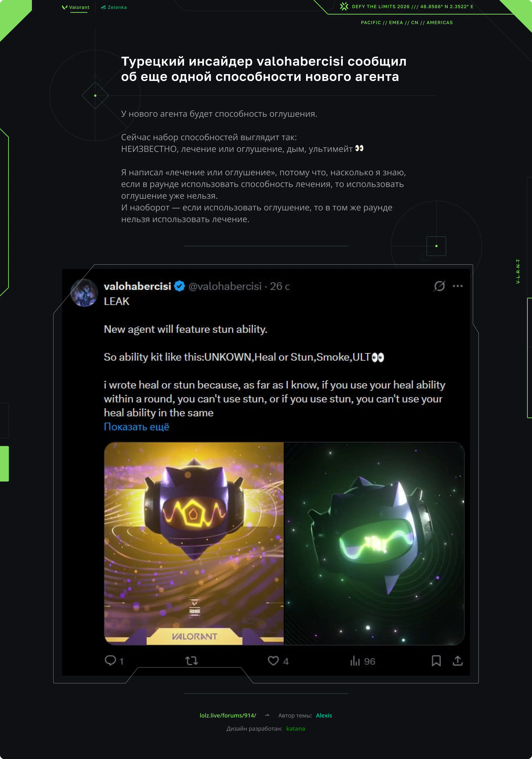The width and height of the screenshot is (532, 759).
Task: Open the green glowing helmet image
Action: (x=374, y=543)
